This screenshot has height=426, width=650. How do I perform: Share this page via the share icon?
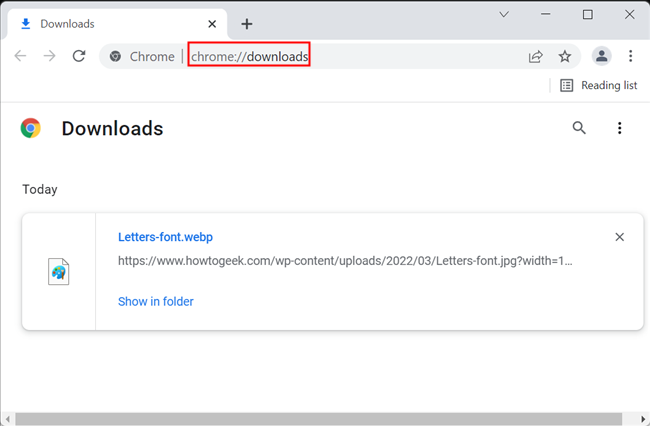tap(536, 56)
